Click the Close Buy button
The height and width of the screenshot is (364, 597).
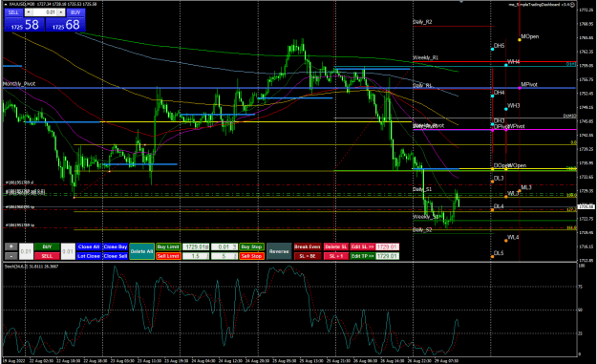coord(116,246)
